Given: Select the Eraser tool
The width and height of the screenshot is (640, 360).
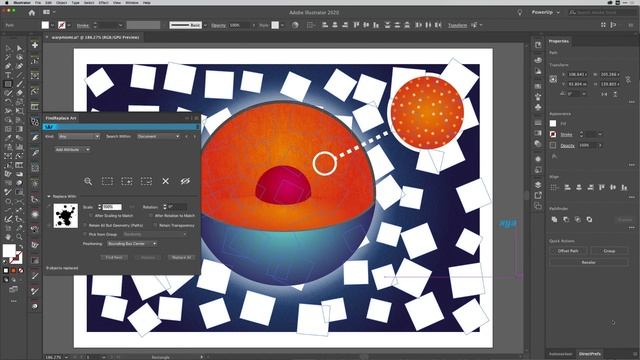Looking at the screenshot, I should pyautogui.click(x=19, y=93).
